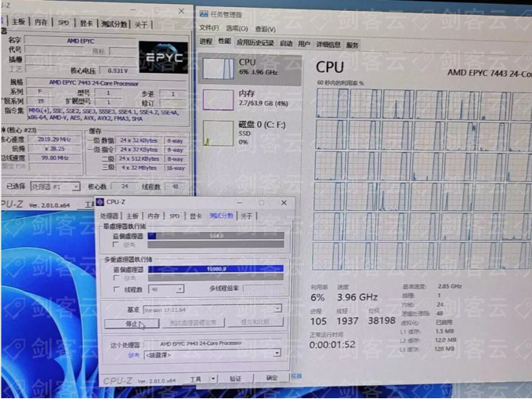Switch to 进程 tab in Task Manager

pos(206,42)
